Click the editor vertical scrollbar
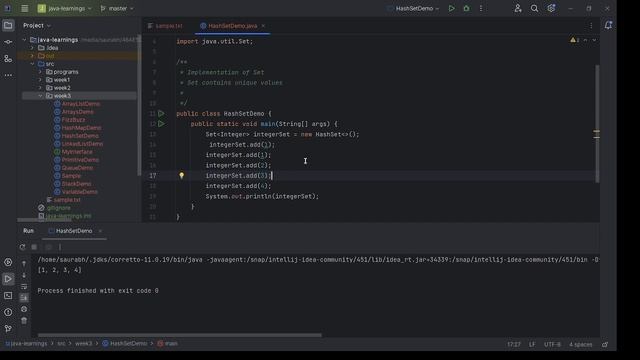The image size is (640, 360). click(x=597, y=124)
